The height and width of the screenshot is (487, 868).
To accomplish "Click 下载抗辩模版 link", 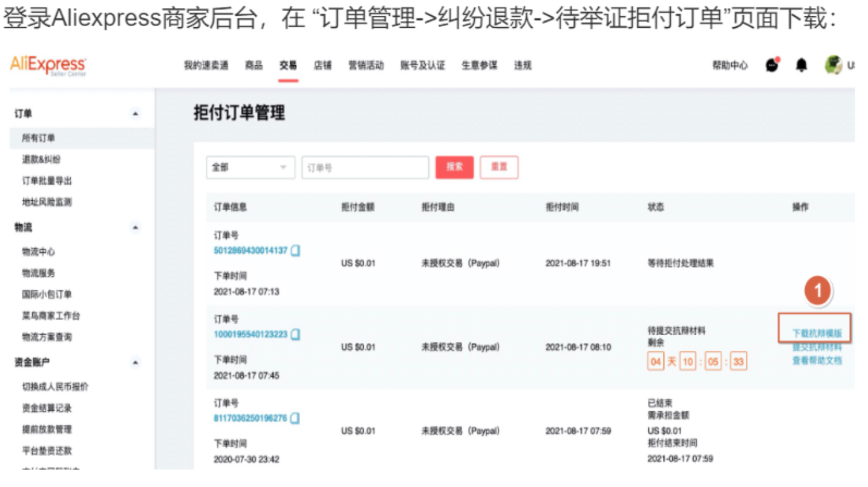I will point(817,333).
